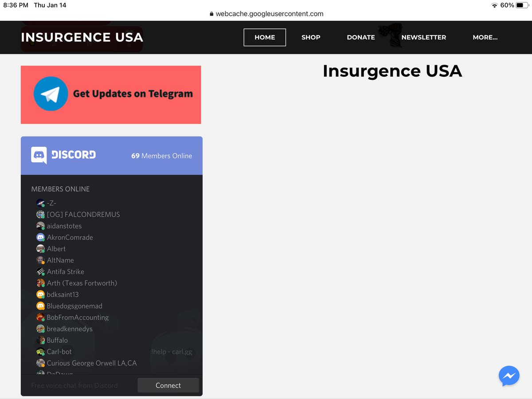Screen dimensions: 532x399
Task: Click the INSURGENCE USA site title
Action: (82, 37)
